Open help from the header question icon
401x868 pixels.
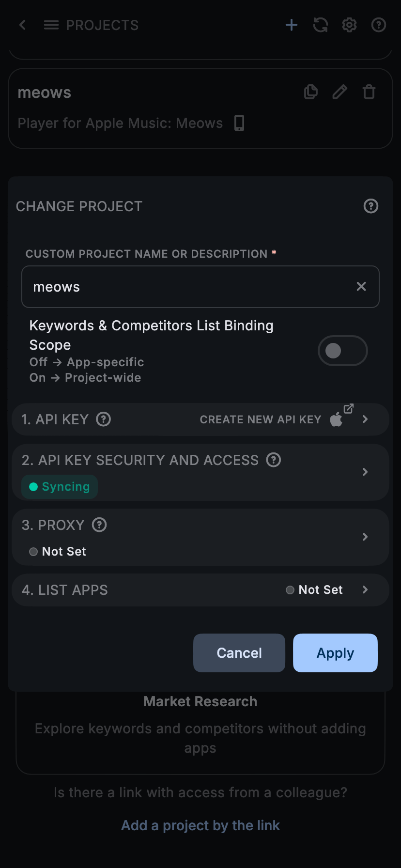[379, 25]
